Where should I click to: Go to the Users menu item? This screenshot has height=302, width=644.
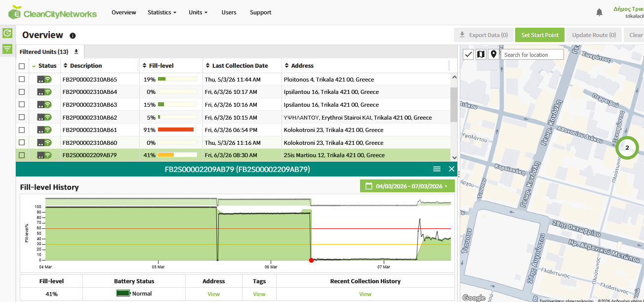tap(229, 12)
